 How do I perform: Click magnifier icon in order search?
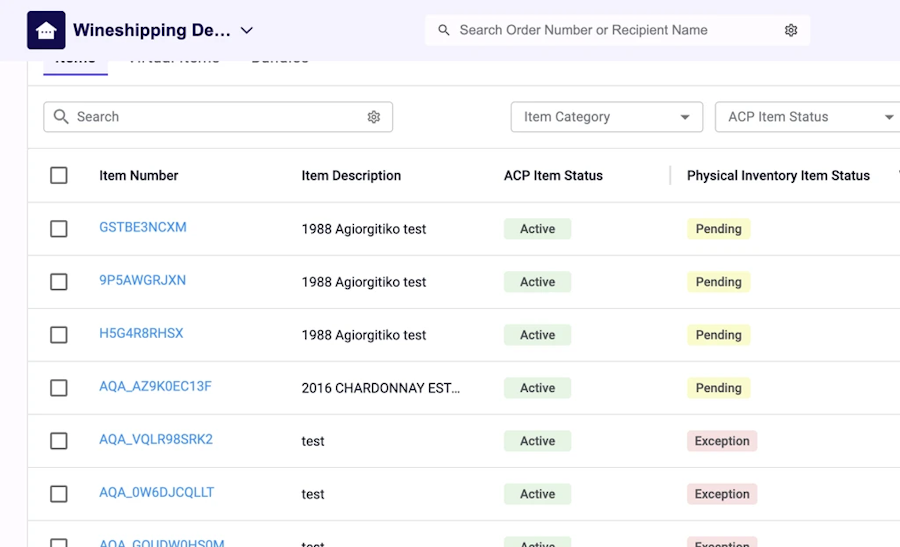[x=444, y=30]
